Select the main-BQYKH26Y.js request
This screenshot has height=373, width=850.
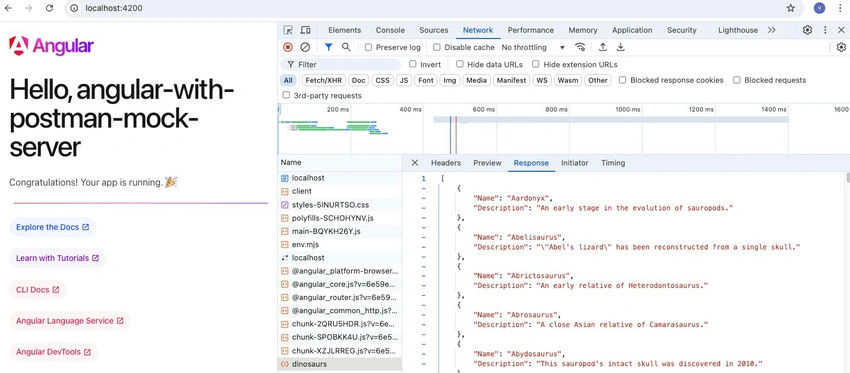pos(340,231)
